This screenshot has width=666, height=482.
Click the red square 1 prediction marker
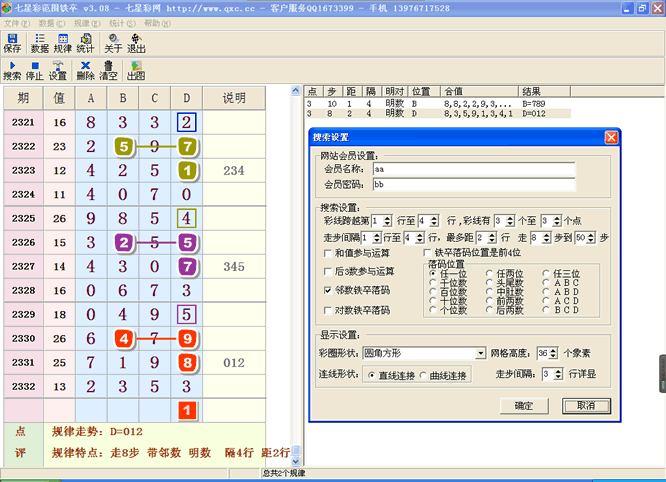click(187, 411)
